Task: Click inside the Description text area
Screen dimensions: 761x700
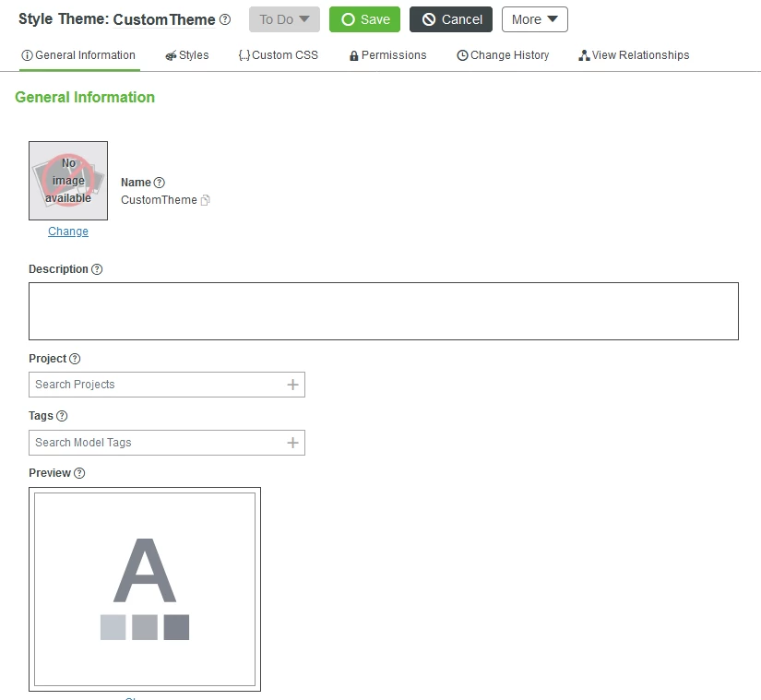Action: (383, 310)
